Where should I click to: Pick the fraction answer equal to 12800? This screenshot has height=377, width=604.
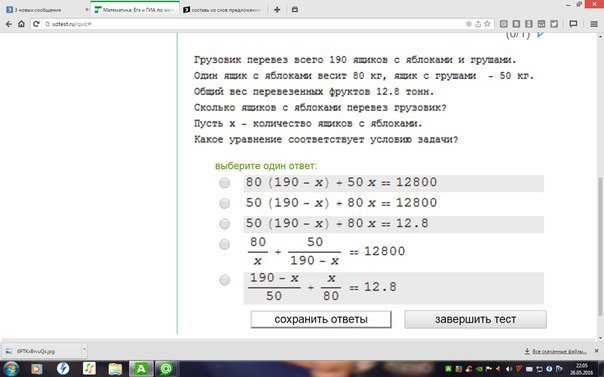(x=225, y=244)
